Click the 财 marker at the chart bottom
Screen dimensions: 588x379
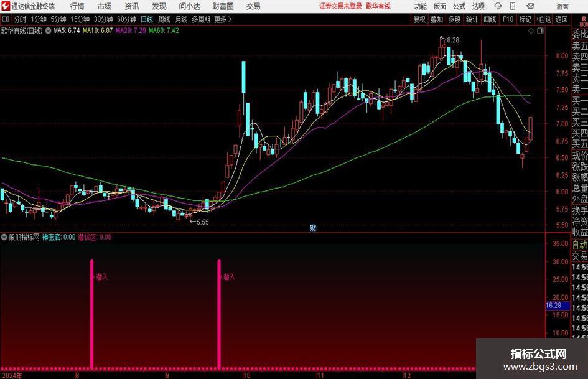pos(313,227)
